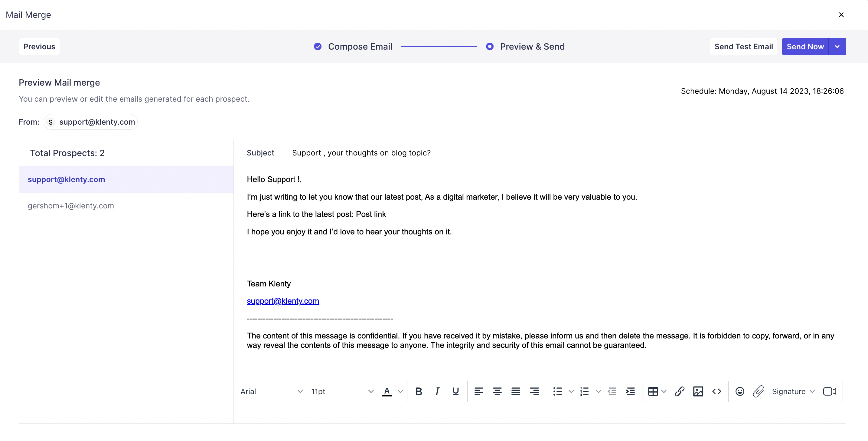
Task: Open source code view icon
Action: (716, 391)
